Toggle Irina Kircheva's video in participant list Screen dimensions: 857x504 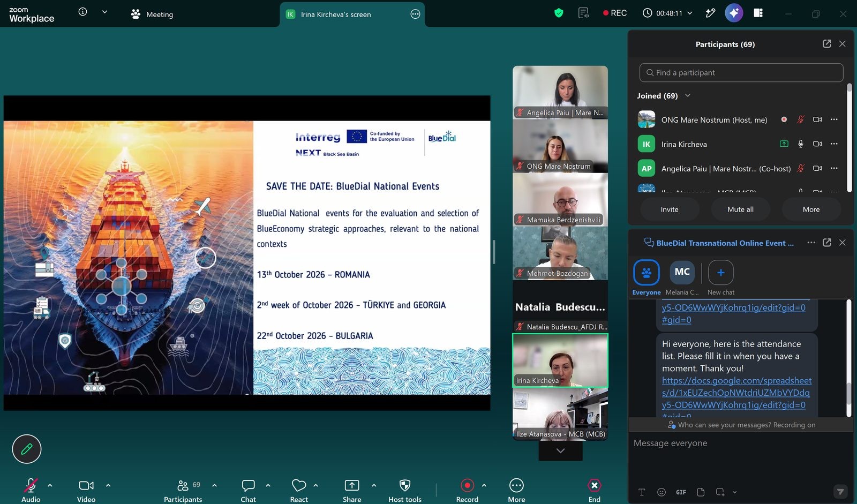click(x=817, y=144)
